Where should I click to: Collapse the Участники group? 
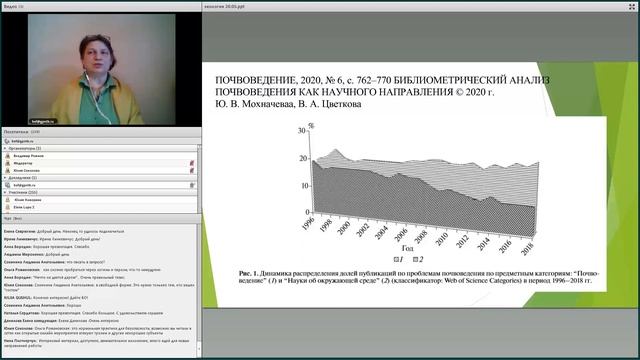coord(5,192)
